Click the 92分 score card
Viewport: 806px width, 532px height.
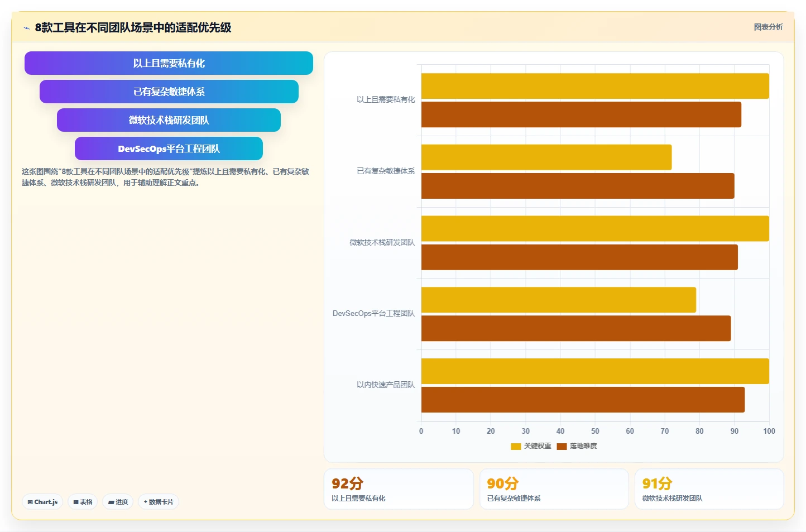click(399, 489)
